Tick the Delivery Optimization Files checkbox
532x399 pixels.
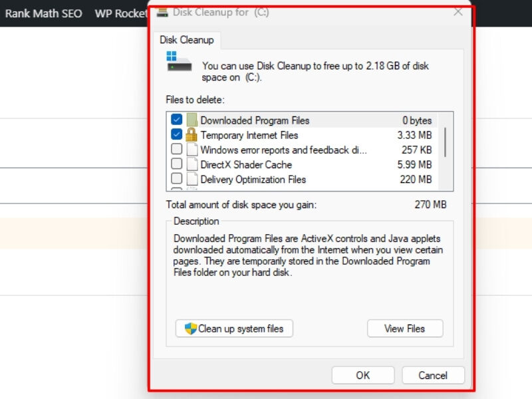pos(176,179)
